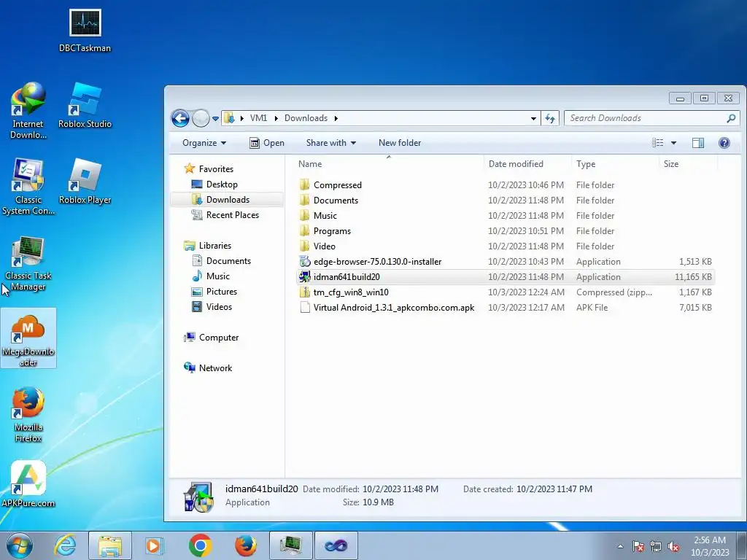747x560 pixels.
Task: Open the address bar history dropdown
Action: [x=533, y=118]
